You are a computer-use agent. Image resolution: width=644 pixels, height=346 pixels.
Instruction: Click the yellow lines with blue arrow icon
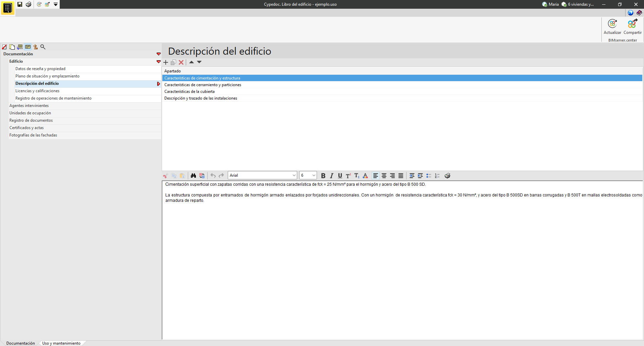coord(20,47)
